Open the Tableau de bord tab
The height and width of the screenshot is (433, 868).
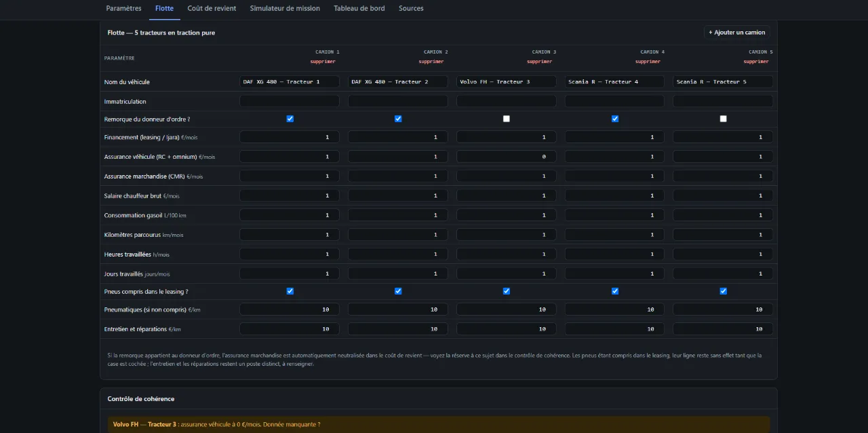click(x=359, y=8)
